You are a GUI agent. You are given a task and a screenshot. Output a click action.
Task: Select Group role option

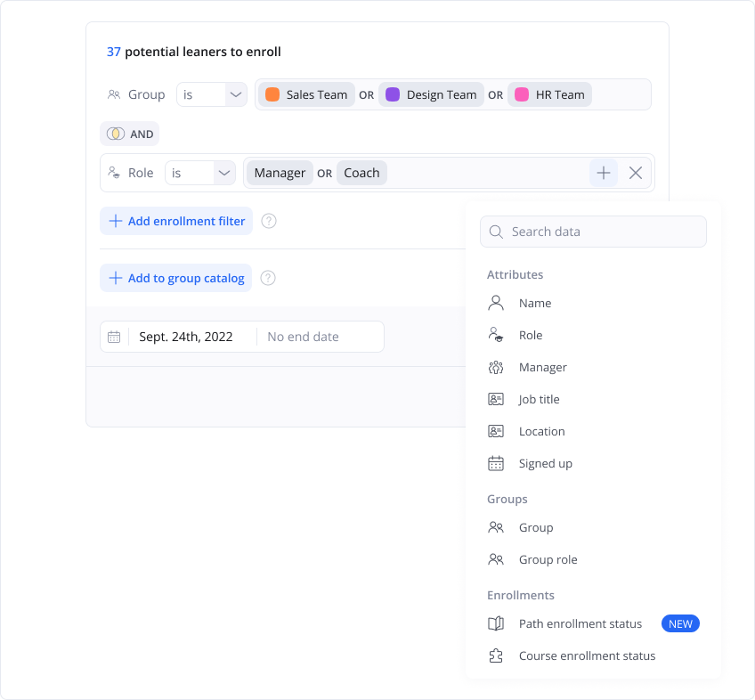(548, 559)
